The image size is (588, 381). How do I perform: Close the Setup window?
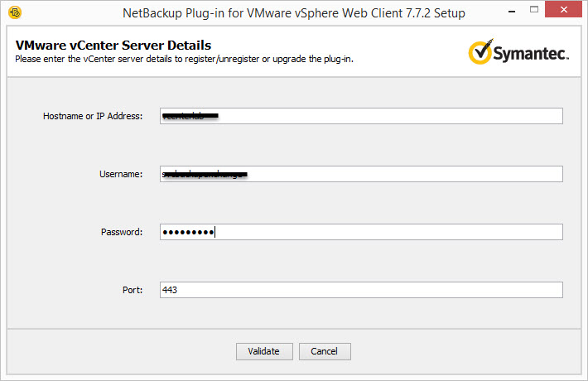(x=563, y=9)
